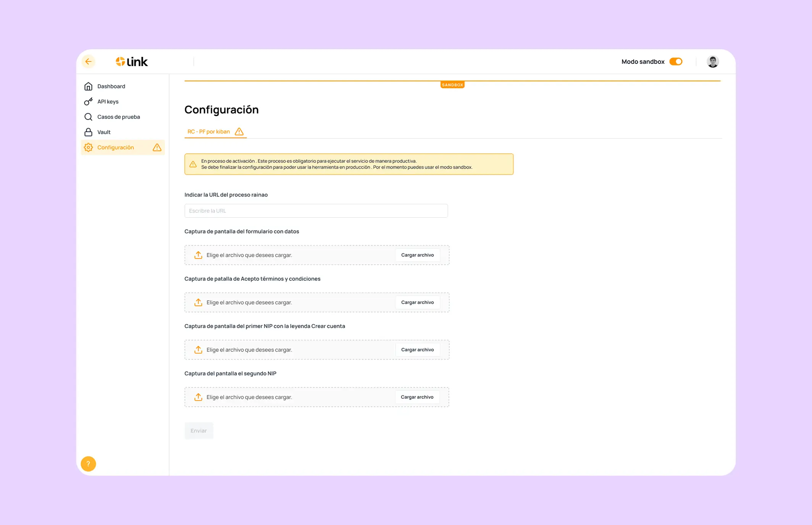Open the Vault lock icon
The width and height of the screenshot is (812, 525).
point(88,132)
